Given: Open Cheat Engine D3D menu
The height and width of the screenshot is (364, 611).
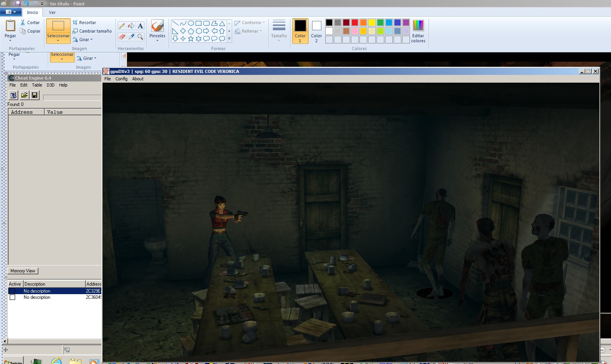Looking at the screenshot, I should pyautogui.click(x=50, y=85).
